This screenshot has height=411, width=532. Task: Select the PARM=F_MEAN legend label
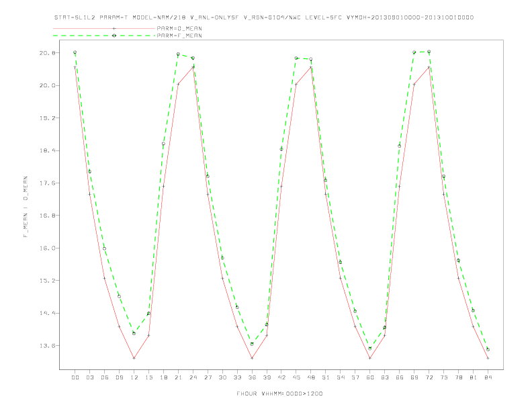(179, 36)
